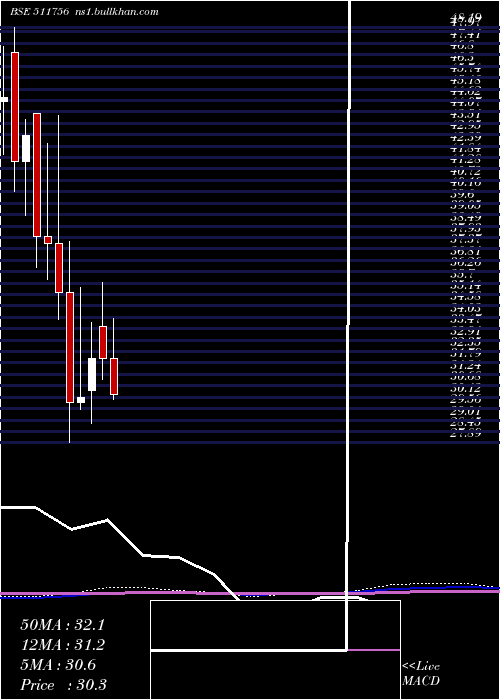This screenshot has height=700, width=500.
Task: Click the ns1.bullkhan.com watermark text
Action: (117, 12)
